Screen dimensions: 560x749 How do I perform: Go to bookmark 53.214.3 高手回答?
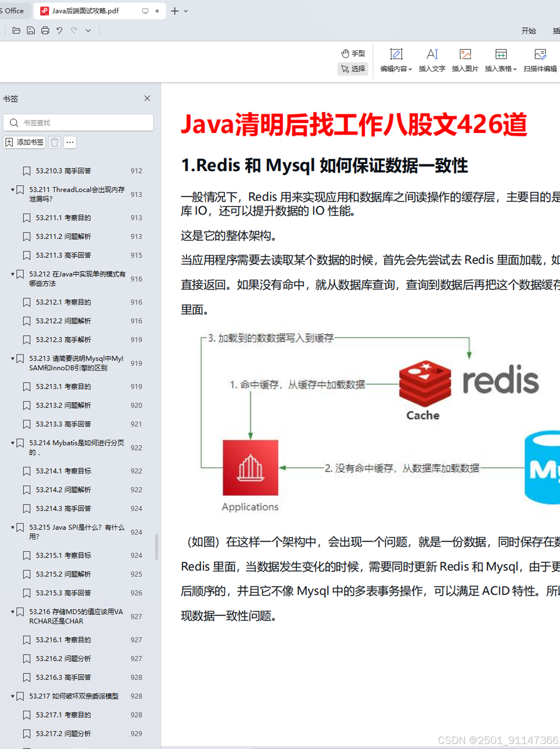tap(64, 509)
